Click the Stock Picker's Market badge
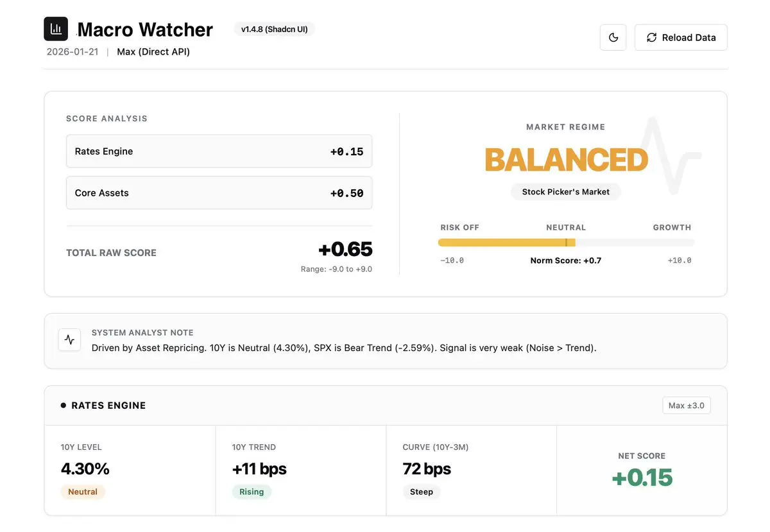This screenshot has height=532, width=770. pos(565,192)
